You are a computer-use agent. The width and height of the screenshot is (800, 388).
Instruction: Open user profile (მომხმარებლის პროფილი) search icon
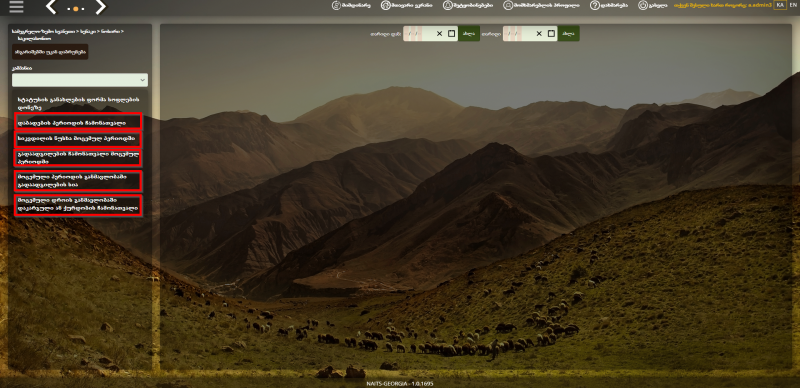(x=508, y=5)
